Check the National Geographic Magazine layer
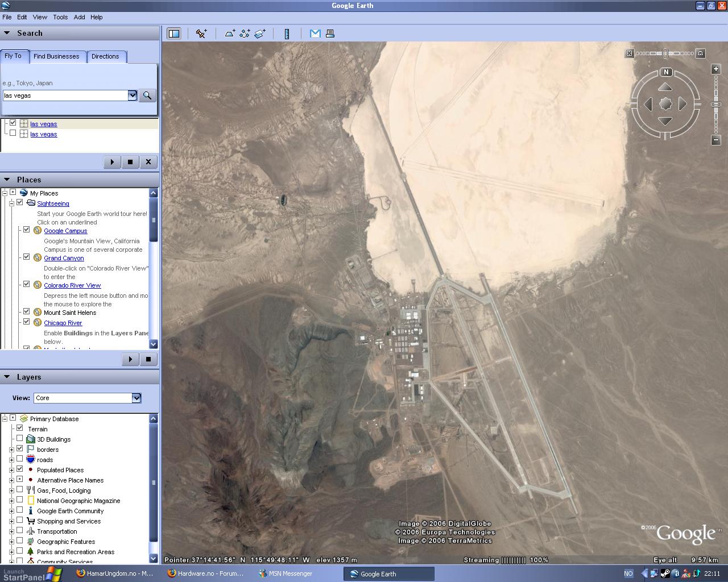Screen dimensions: 728x582 (x=20, y=500)
